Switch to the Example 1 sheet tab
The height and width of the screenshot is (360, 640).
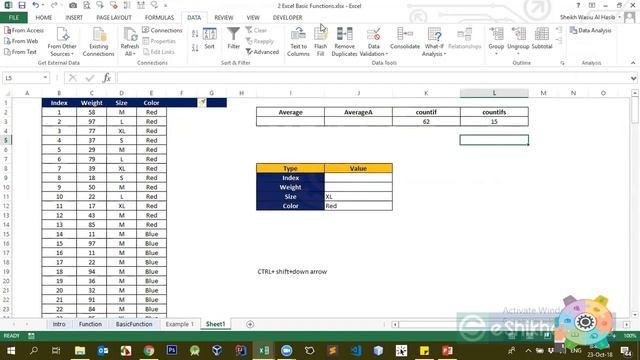[x=180, y=324]
